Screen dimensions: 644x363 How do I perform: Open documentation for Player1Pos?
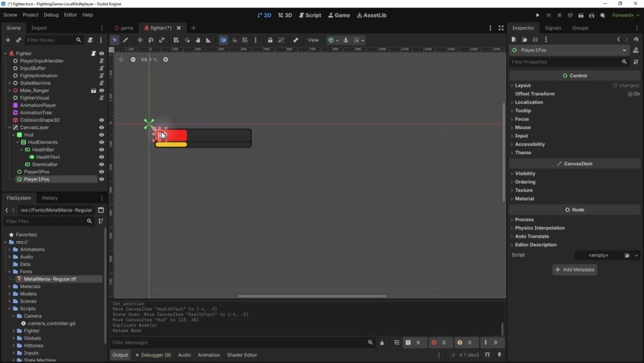pos(636,50)
